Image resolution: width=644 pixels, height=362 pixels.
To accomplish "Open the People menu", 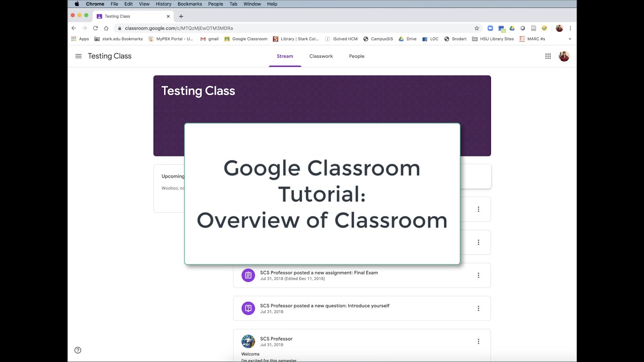I will tap(215, 4).
